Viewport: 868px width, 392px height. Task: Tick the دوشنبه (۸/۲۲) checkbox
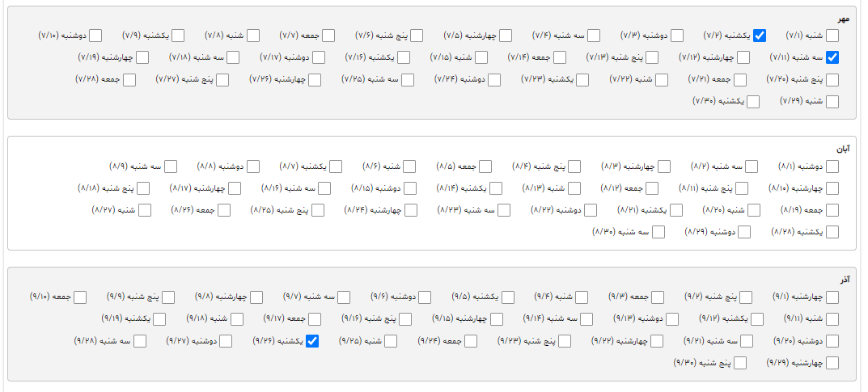(591, 210)
